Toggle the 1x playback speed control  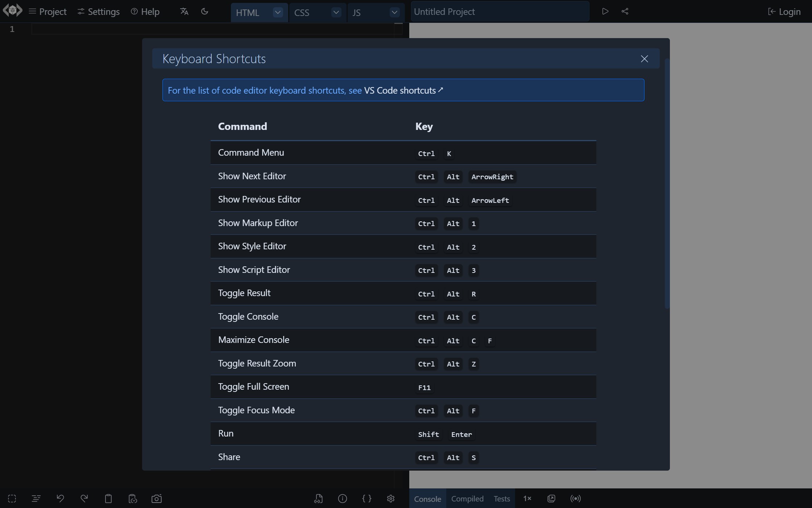pyautogui.click(x=527, y=499)
